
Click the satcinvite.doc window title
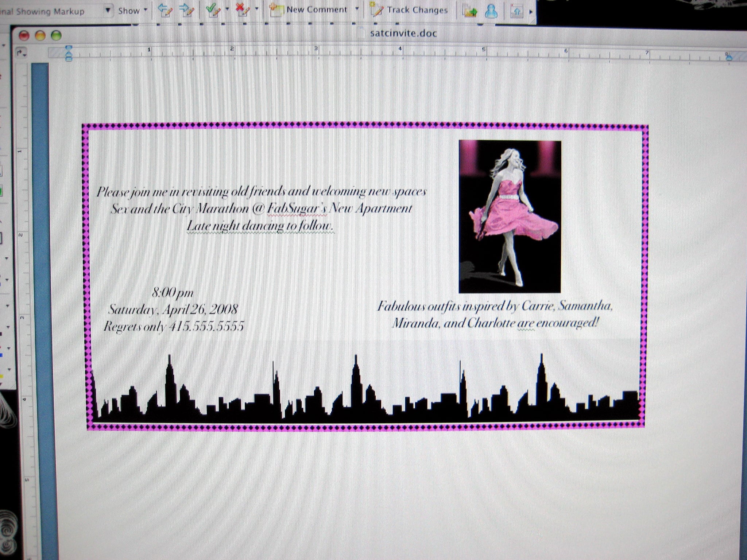403,34
